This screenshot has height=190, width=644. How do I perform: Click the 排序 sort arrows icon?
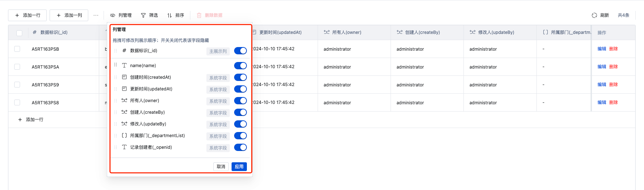pos(170,15)
